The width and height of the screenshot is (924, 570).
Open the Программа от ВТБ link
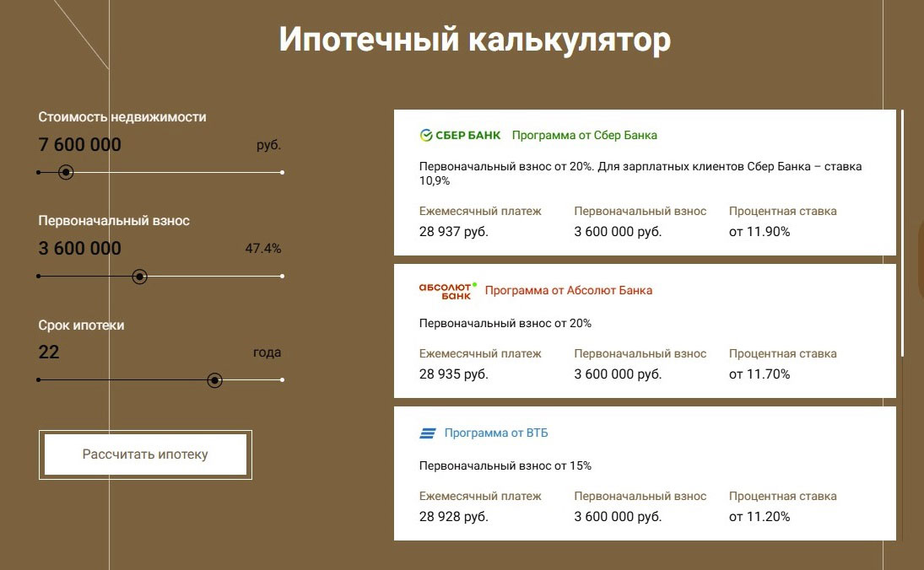[x=496, y=433]
